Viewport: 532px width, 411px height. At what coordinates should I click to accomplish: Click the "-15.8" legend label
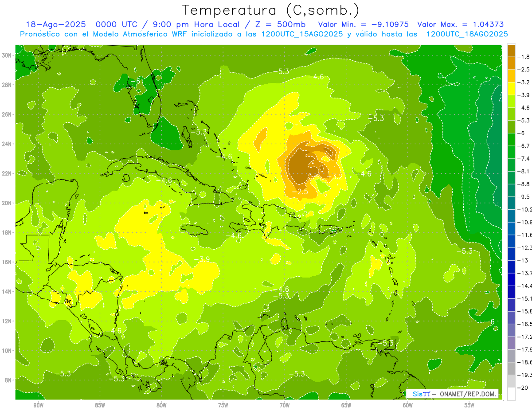[x=525, y=312]
